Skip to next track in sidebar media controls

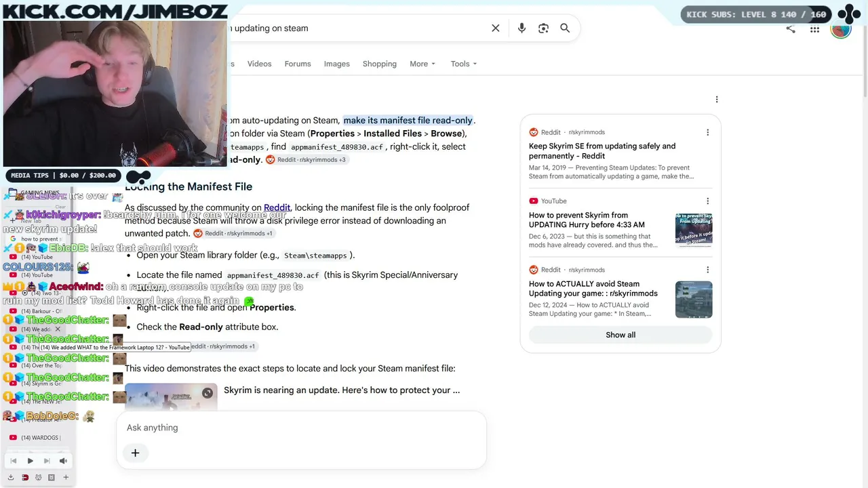[47, 461]
